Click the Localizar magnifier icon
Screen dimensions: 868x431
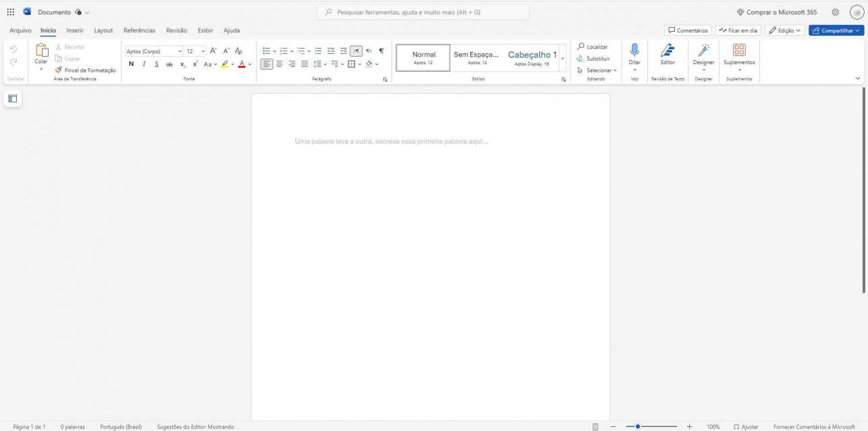pyautogui.click(x=580, y=47)
